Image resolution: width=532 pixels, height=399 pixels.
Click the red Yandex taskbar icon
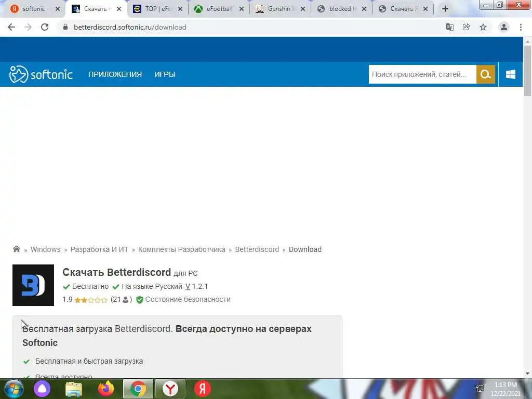[203, 389]
